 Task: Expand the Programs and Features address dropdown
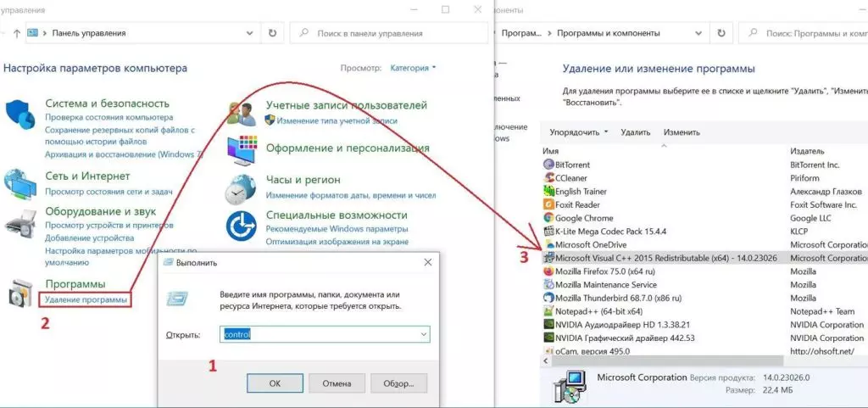(699, 33)
